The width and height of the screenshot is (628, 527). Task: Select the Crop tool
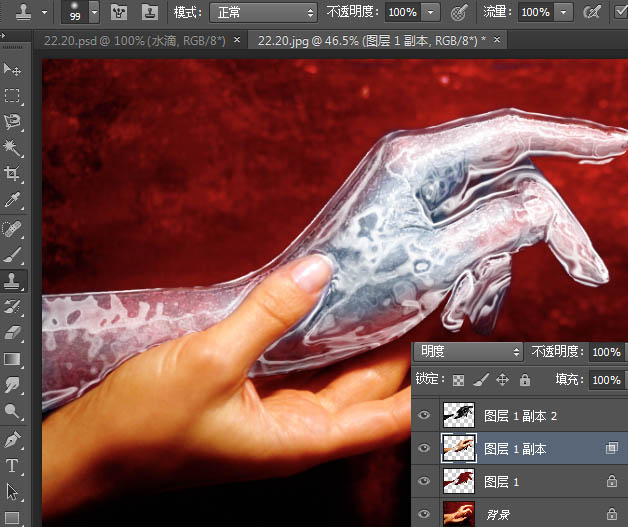click(12, 173)
